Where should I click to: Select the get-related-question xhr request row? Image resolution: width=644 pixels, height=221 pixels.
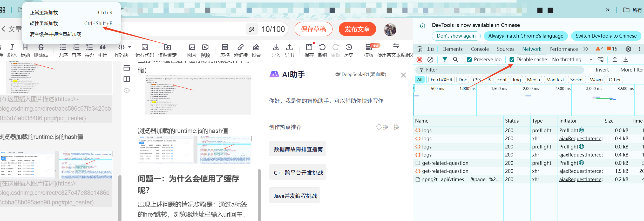click(x=528, y=171)
